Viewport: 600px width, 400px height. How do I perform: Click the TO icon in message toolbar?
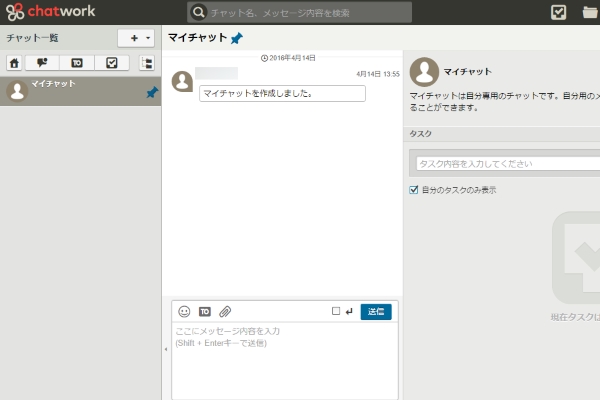[x=205, y=312]
